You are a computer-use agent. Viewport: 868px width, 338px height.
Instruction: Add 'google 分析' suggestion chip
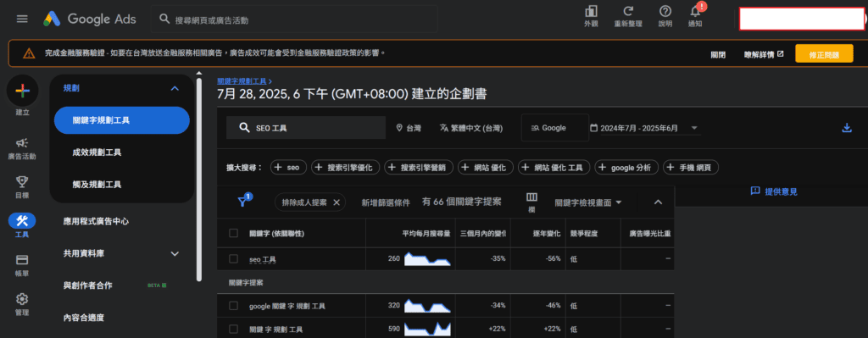coord(626,167)
